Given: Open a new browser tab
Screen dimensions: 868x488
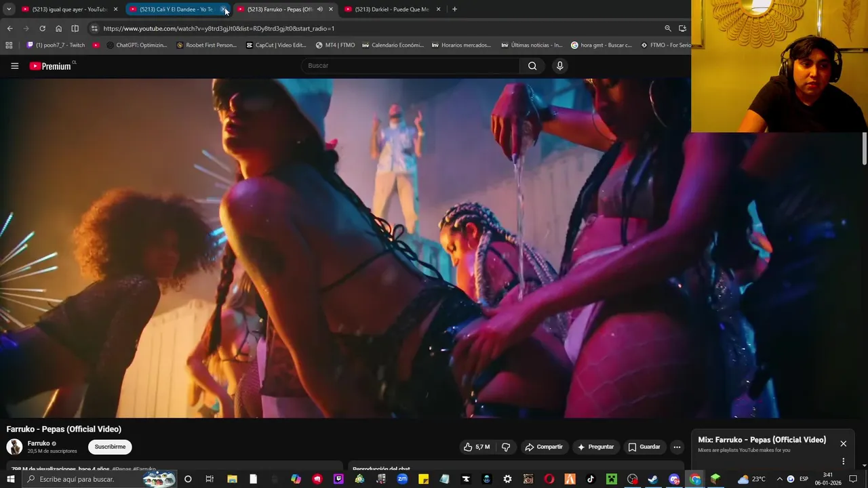Looking at the screenshot, I should [x=454, y=9].
